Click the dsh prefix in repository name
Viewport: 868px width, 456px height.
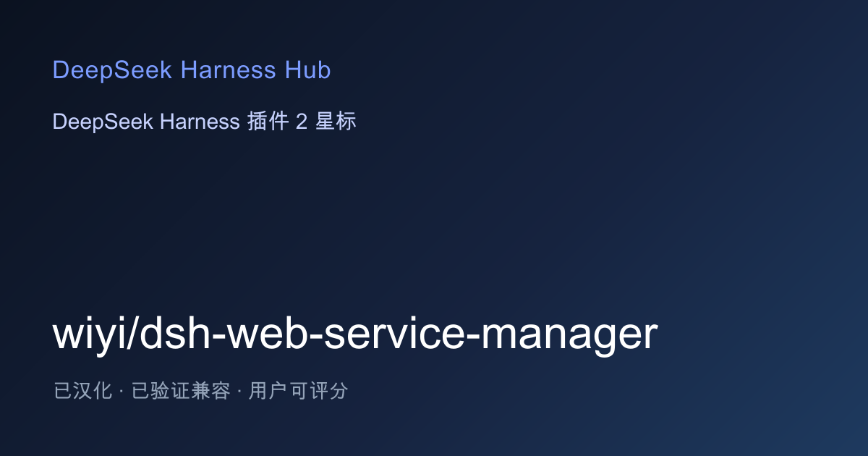pyautogui.click(x=176, y=334)
